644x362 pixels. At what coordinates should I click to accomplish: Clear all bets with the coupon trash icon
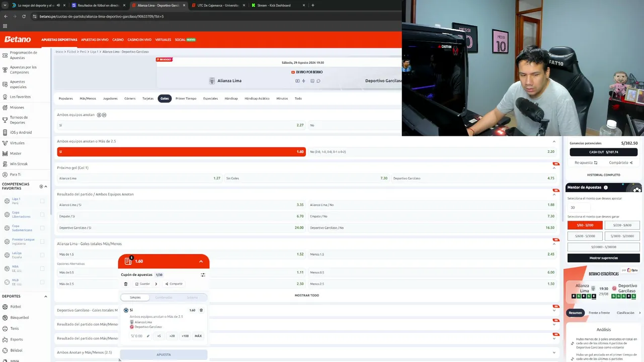126,284
